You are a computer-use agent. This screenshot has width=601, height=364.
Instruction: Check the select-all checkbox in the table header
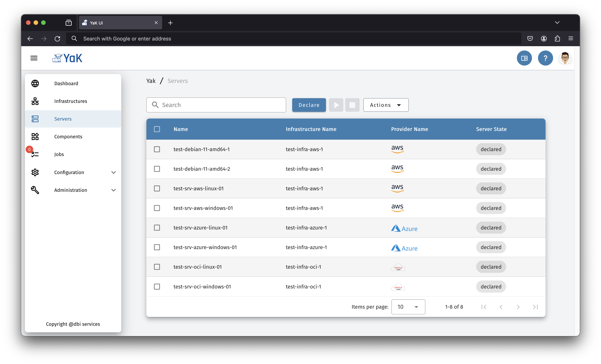coord(157,129)
